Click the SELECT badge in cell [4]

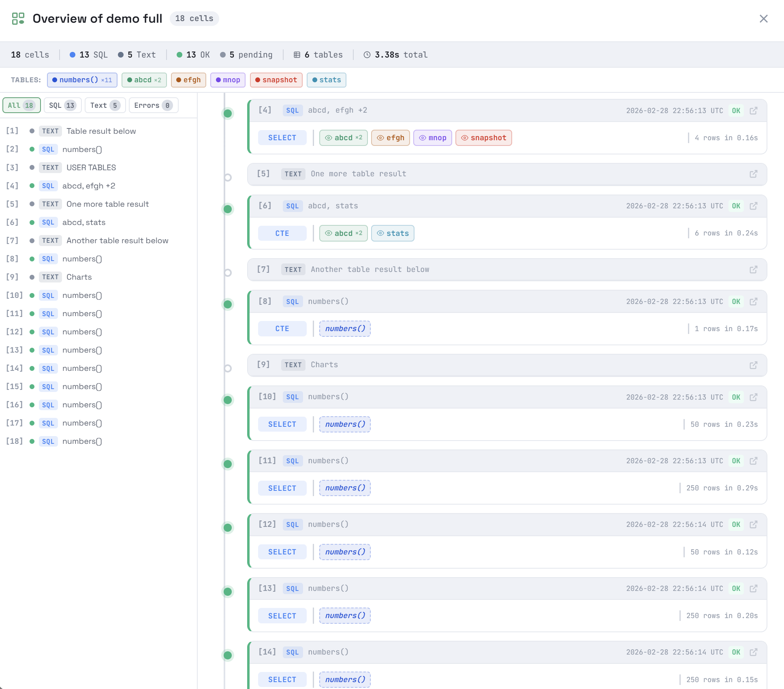click(x=282, y=138)
